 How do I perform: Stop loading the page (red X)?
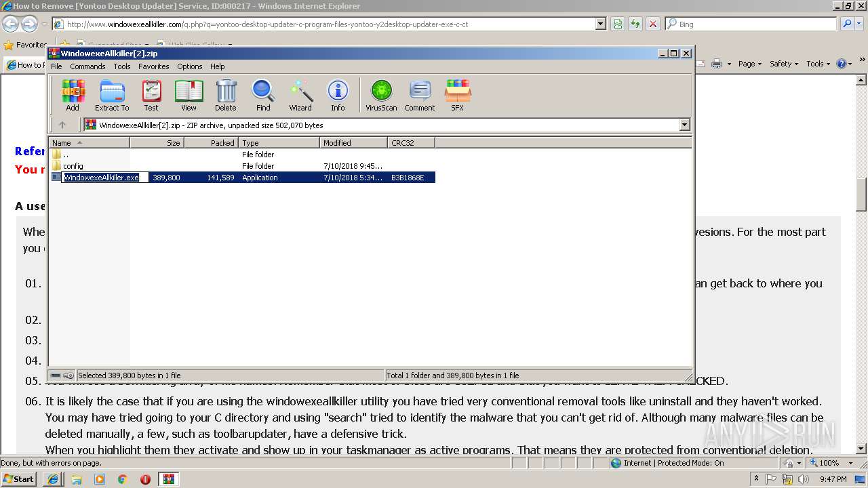[x=653, y=24]
